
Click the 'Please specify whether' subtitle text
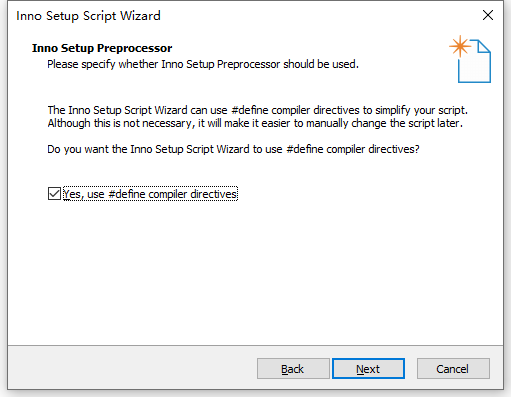pos(203,64)
